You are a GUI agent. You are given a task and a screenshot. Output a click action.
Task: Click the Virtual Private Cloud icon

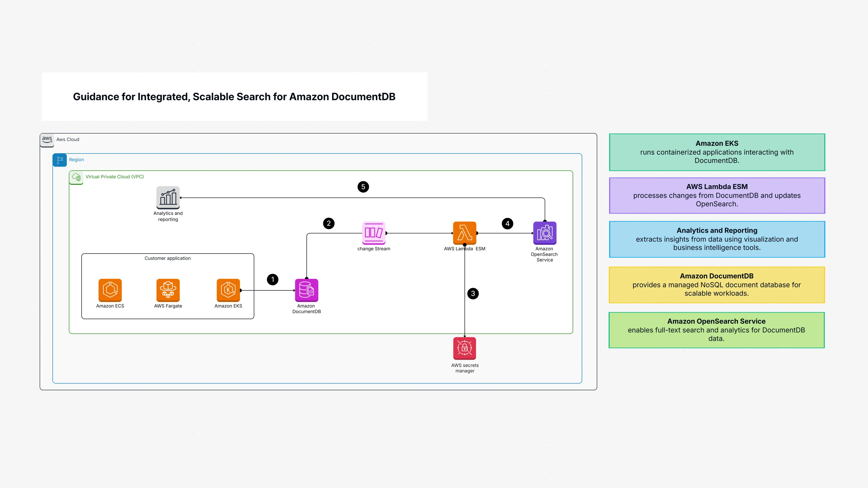[76, 177]
